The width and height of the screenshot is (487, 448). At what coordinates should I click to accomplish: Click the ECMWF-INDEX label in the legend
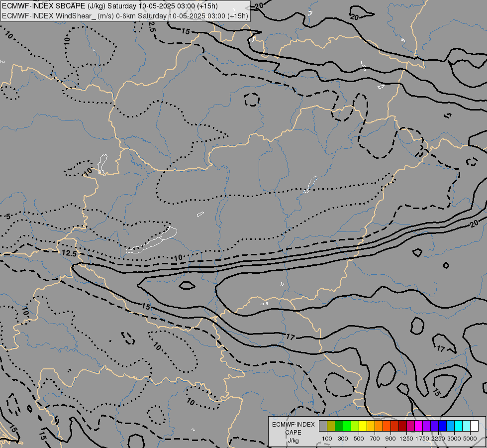(293, 425)
